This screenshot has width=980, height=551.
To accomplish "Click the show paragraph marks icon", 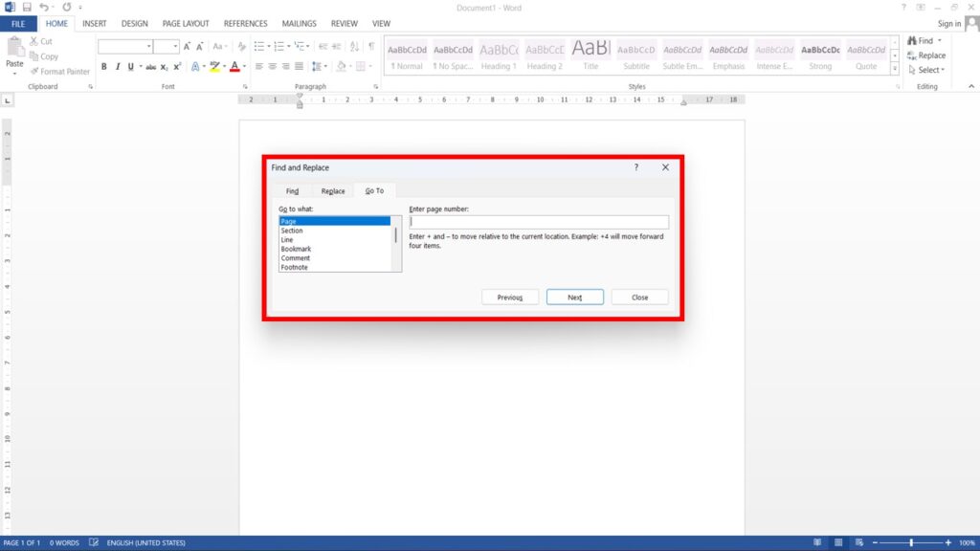I will (x=371, y=46).
